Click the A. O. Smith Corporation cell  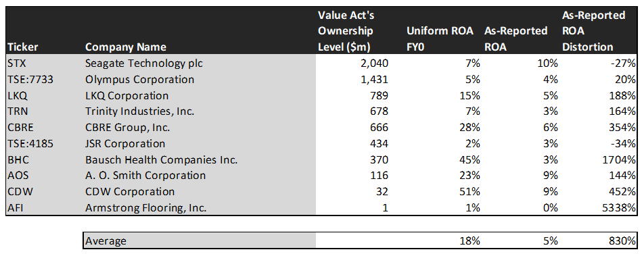pyautogui.click(x=145, y=176)
